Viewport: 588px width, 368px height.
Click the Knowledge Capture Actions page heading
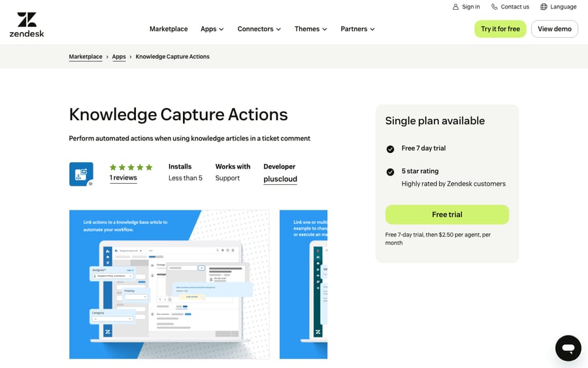click(178, 114)
